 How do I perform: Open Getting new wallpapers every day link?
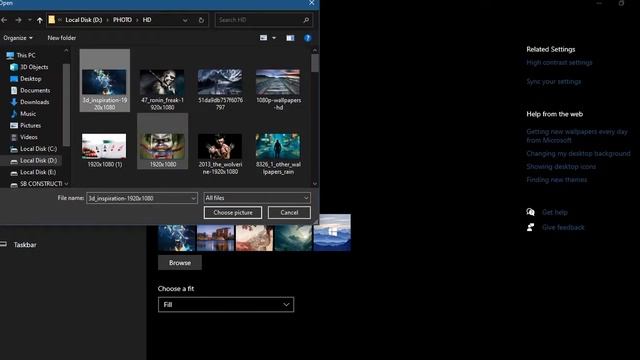pos(577,136)
